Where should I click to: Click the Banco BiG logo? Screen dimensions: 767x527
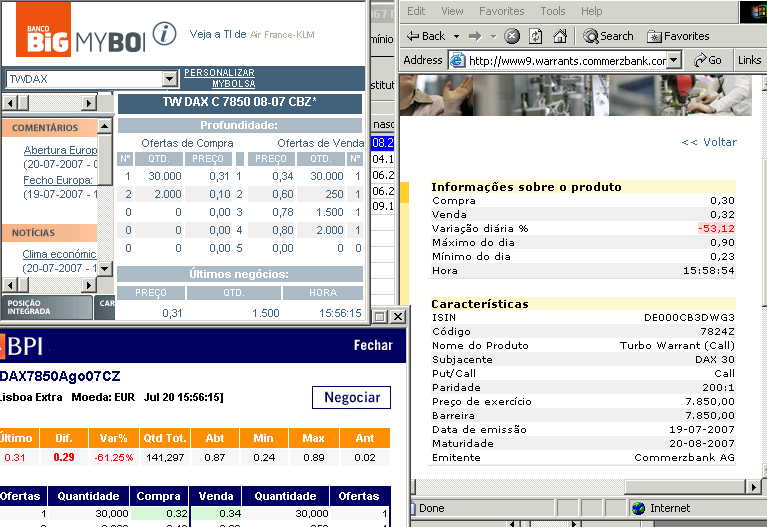pyautogui.click(x=44, y=29)
